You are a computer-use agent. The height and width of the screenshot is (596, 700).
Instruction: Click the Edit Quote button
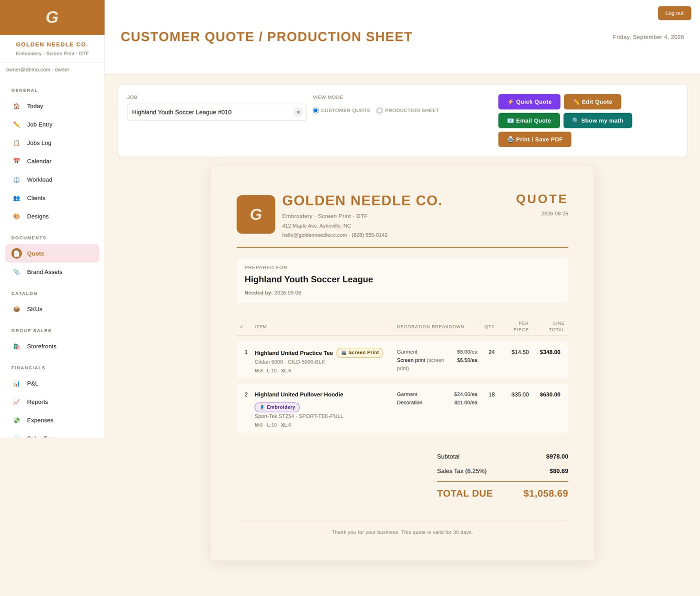click(592, 102)
